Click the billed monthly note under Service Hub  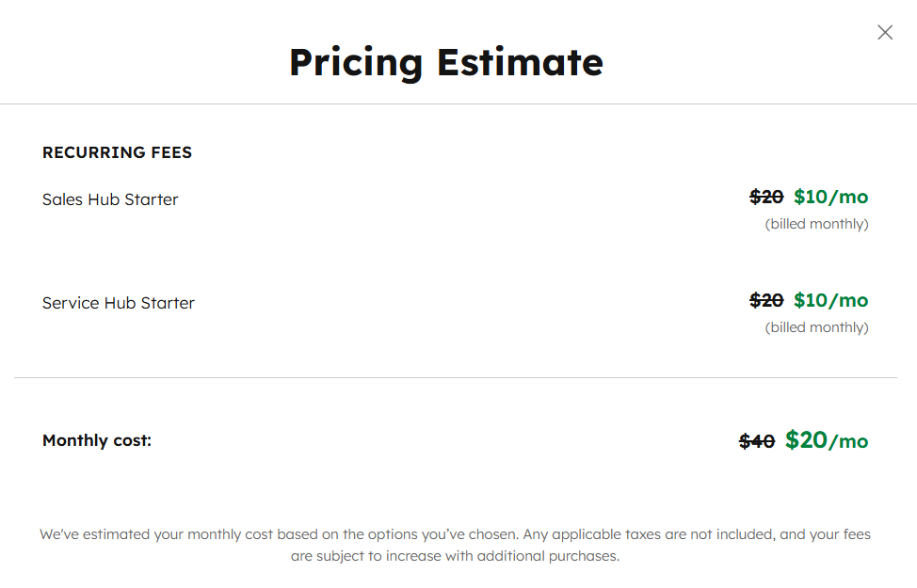(816, 326)
